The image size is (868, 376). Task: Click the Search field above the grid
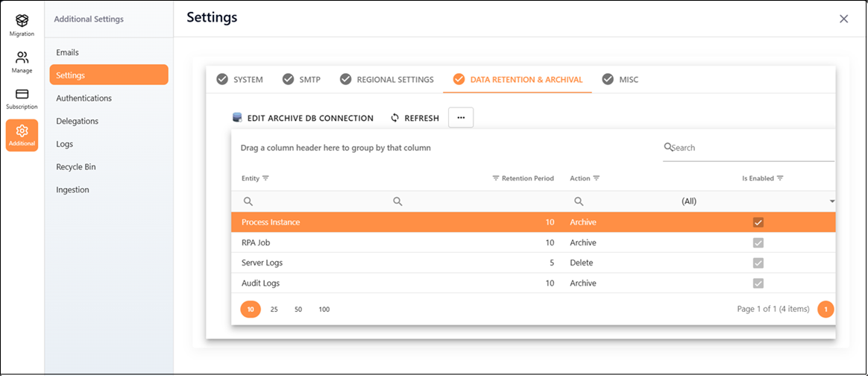click(749, 148)
